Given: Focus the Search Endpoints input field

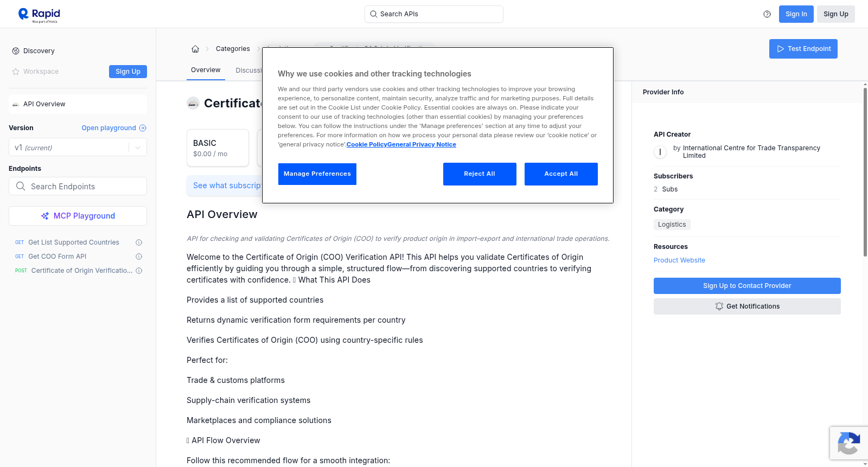Looking at the screenshot, I should (x=78, y=186).
